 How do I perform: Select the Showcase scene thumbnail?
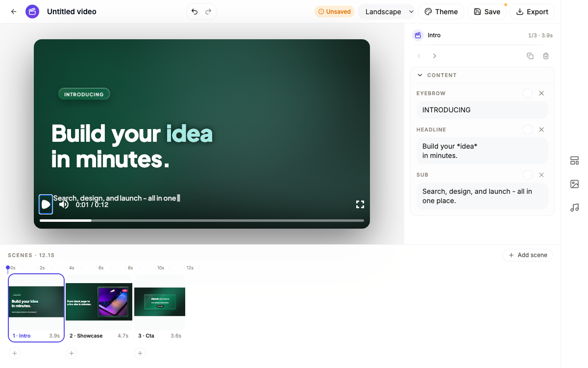99,302
